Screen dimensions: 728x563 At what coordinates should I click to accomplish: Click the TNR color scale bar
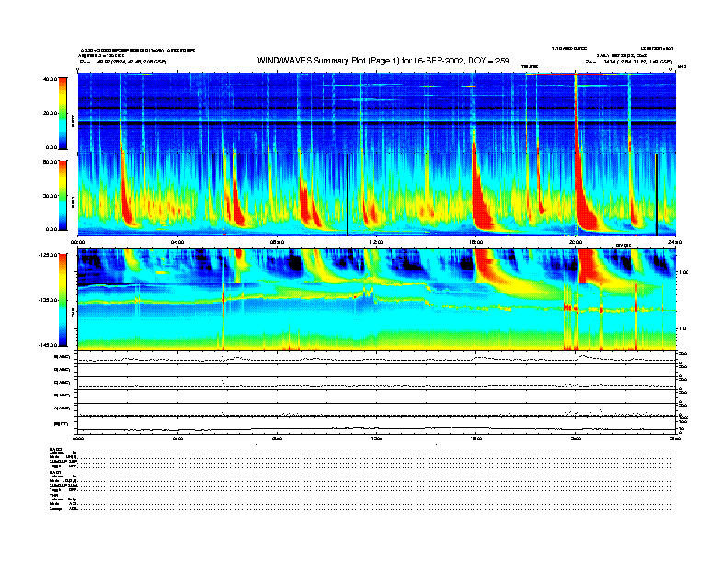coord(63,300)
